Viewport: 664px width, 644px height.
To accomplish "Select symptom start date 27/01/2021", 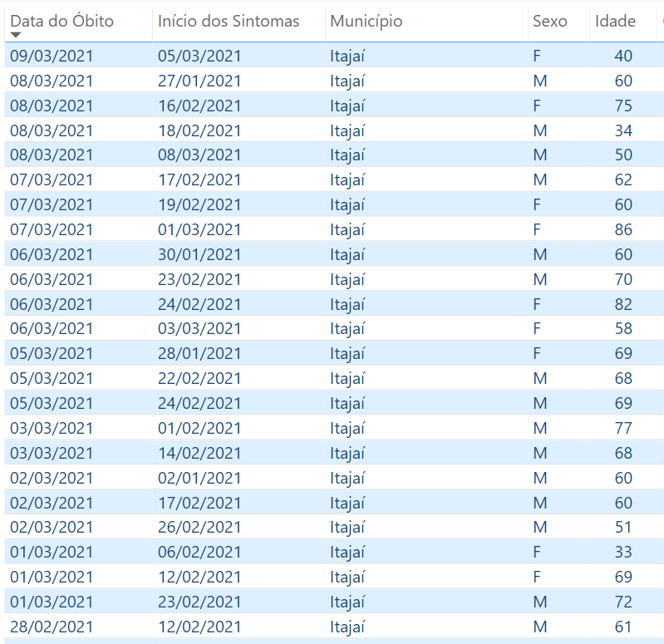I will 199,81.
